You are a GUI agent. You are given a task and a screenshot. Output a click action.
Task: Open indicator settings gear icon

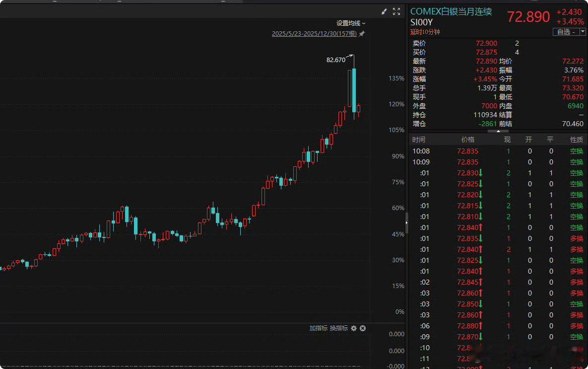[354, 328]
